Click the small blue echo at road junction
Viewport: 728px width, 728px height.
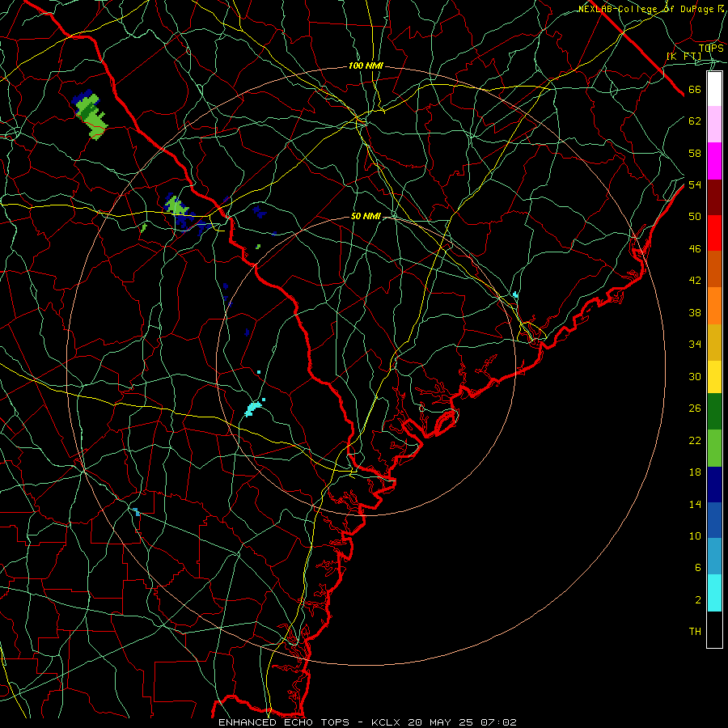click(x=136, y=512)
